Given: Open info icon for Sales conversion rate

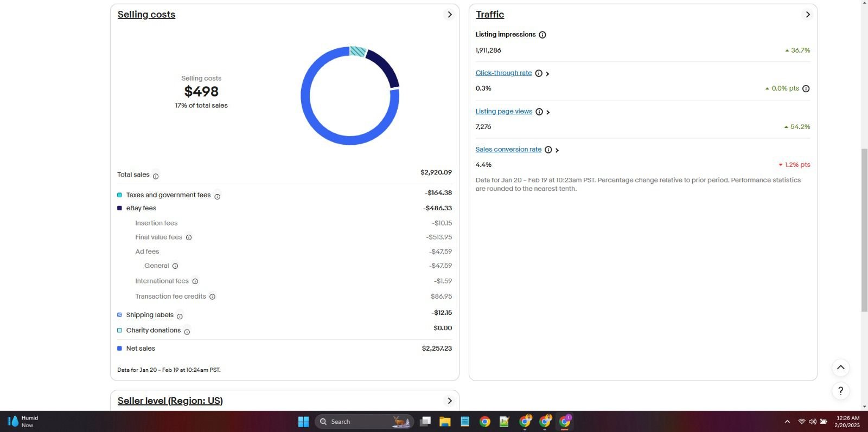Looking at the screenshot, I should tap(548, 150).
